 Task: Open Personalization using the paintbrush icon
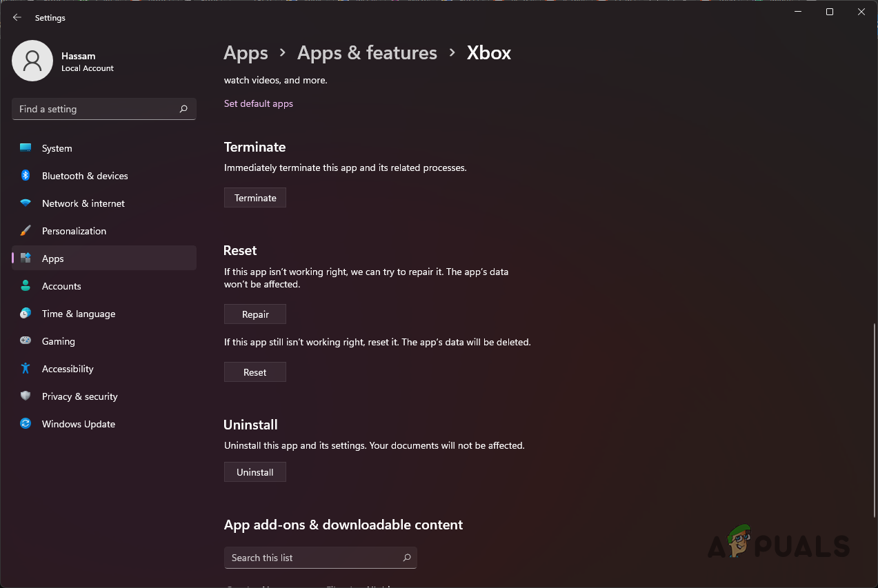[x=26, y=231]
